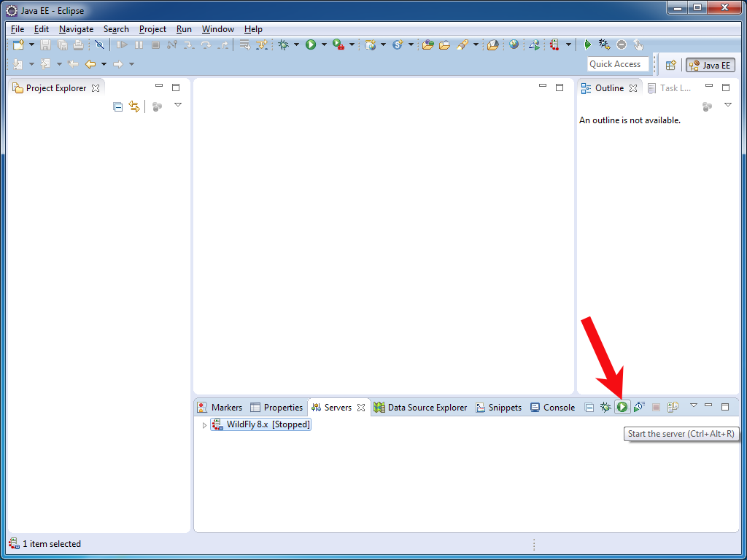This screenshot has height=560, width=747.
Task: Toggle Use Step Filters icon
Action: pyautogui.click(x=262, y=44)
